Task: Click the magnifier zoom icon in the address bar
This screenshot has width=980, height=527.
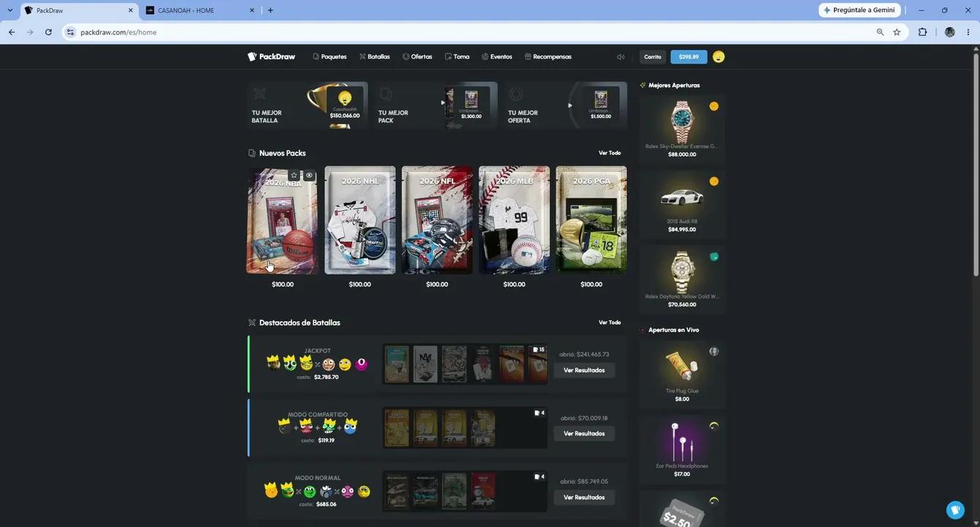Action: pyautogui.click(x=880, y=32)
